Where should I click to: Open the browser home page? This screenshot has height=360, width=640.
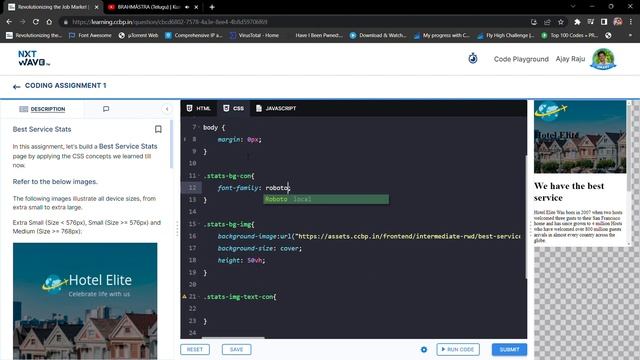coord(49,22)
